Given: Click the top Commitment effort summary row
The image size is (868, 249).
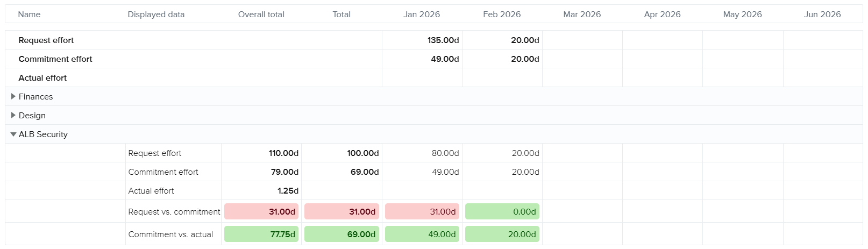Looking at the screenshot, I should coord(55,59).
